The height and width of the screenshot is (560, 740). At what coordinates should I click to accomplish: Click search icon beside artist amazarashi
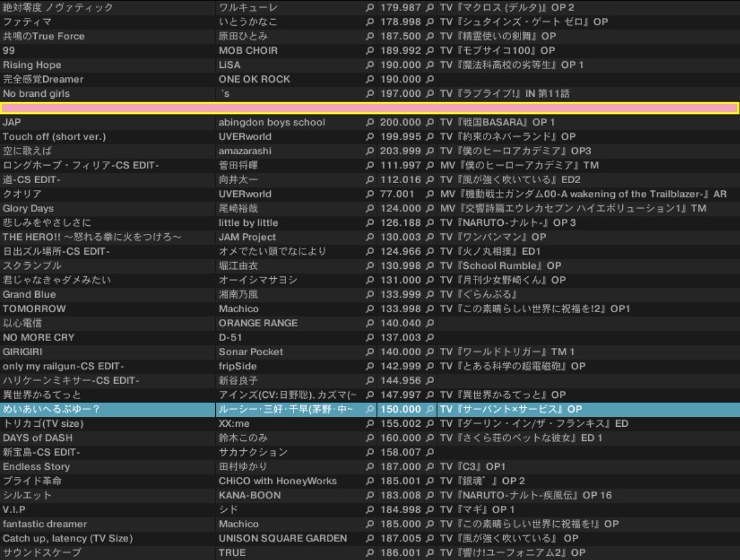click(x=369, y=151)
